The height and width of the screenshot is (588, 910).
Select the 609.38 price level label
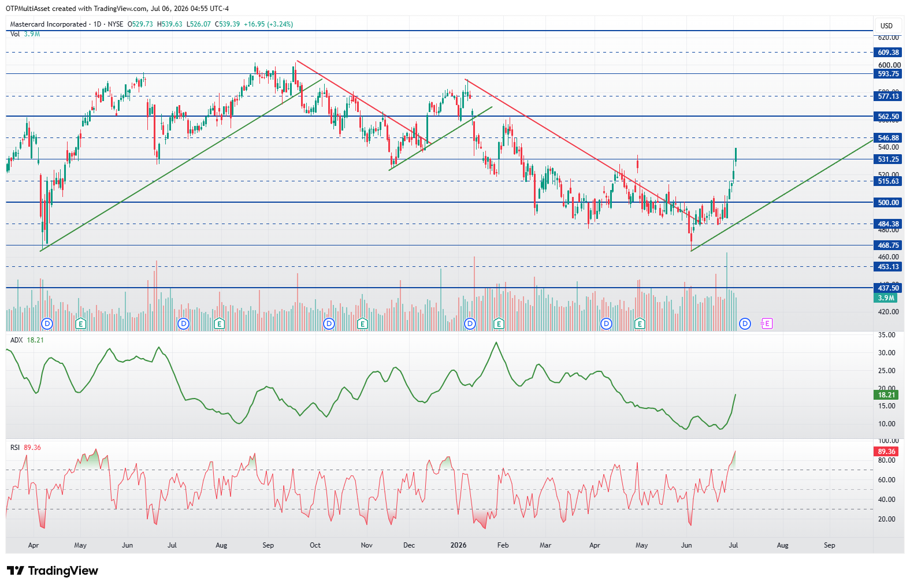[888, 53]
